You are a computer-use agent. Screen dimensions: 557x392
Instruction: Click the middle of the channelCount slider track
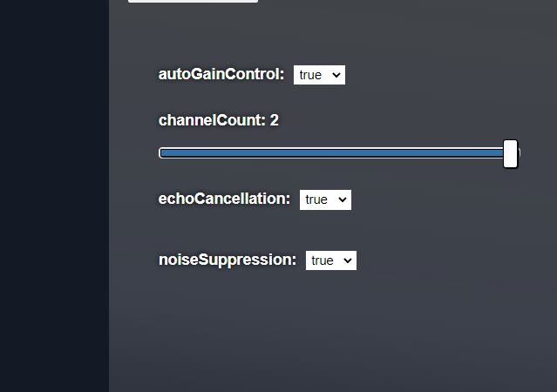339,153
